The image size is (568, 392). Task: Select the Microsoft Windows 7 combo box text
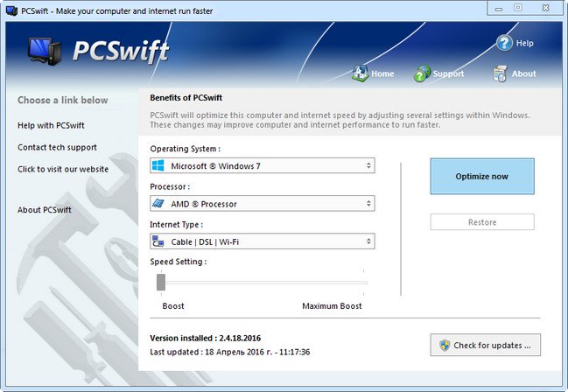(x=215, y=166)
